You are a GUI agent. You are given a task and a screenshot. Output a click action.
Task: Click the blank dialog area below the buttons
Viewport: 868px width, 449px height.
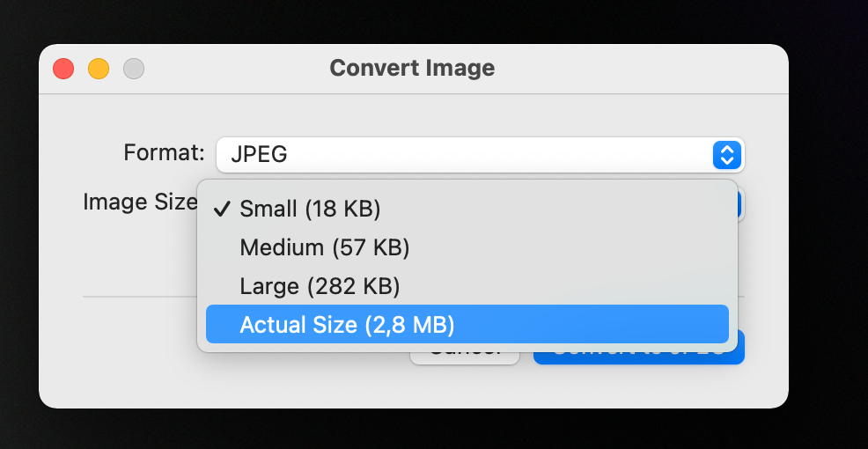click(414, 386)
